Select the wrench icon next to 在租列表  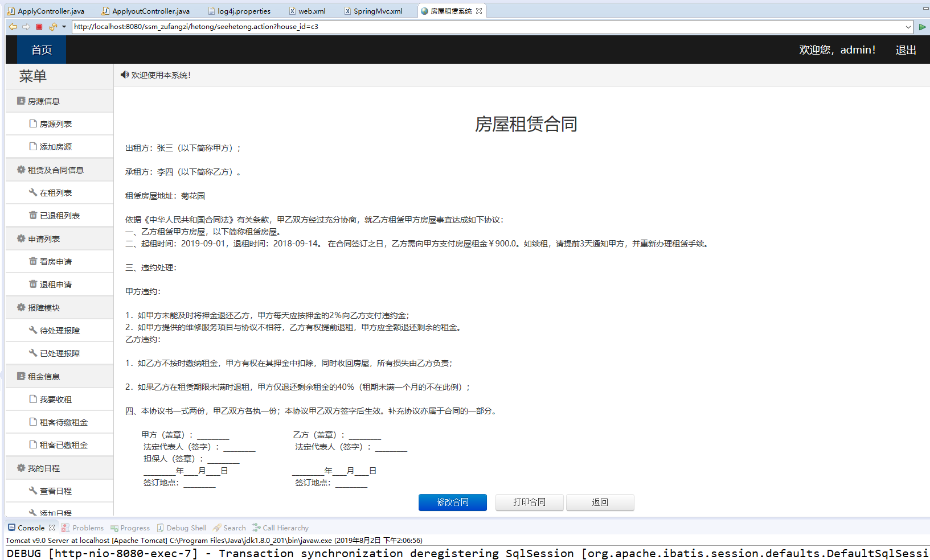32,192
